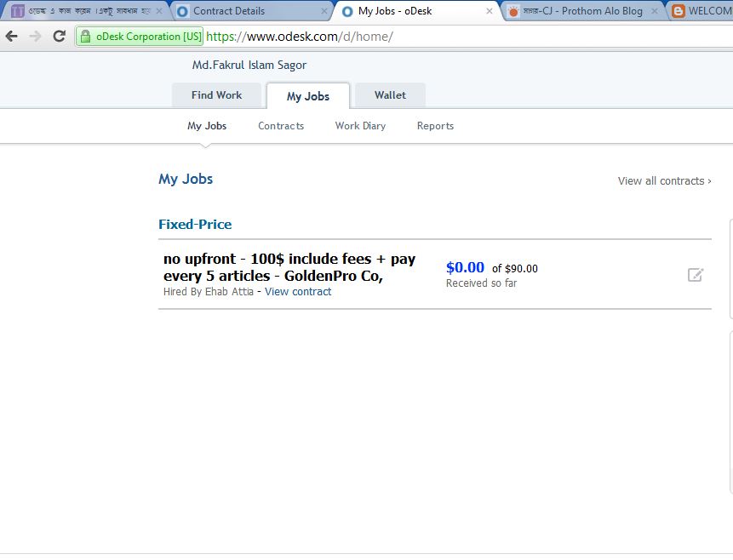Screen dimensions: 733x560
Task: Click the 'Received so far' label
Action: 482,283
